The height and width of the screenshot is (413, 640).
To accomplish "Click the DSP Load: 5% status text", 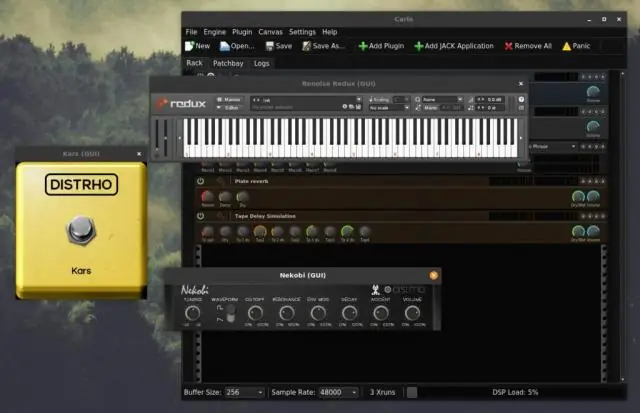I will point(515,393).
